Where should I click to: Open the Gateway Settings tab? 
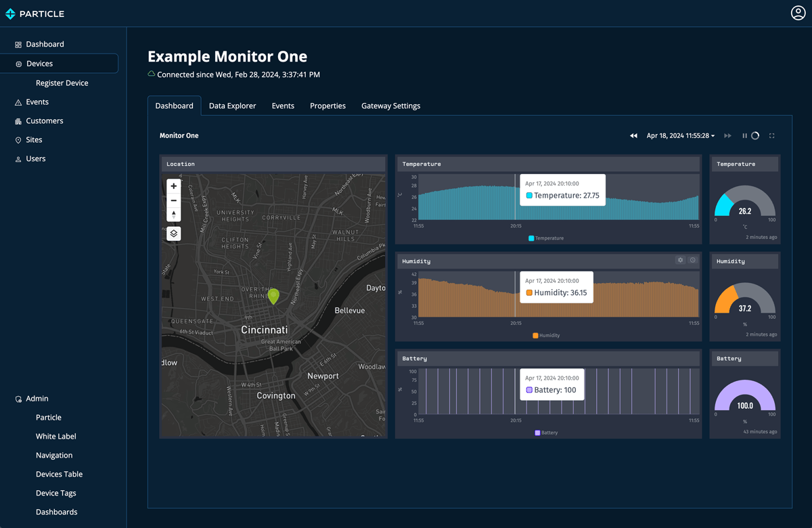point(390,106)
